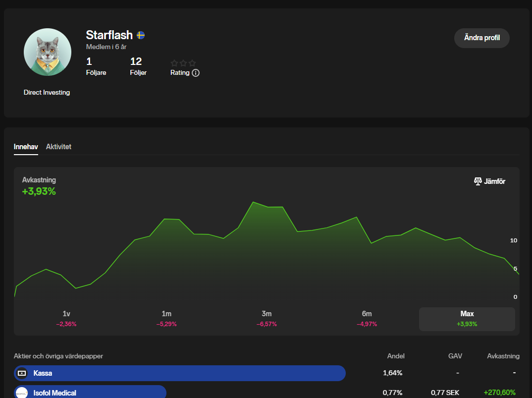Screen dimensions: 532x398
Task: Select the Innehav tab
Action: [26, 147]
